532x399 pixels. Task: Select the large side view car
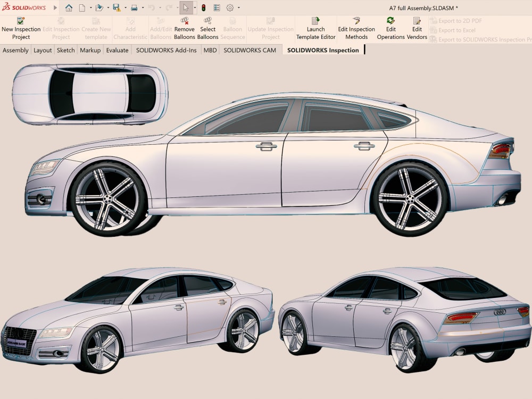pos(273,164)
